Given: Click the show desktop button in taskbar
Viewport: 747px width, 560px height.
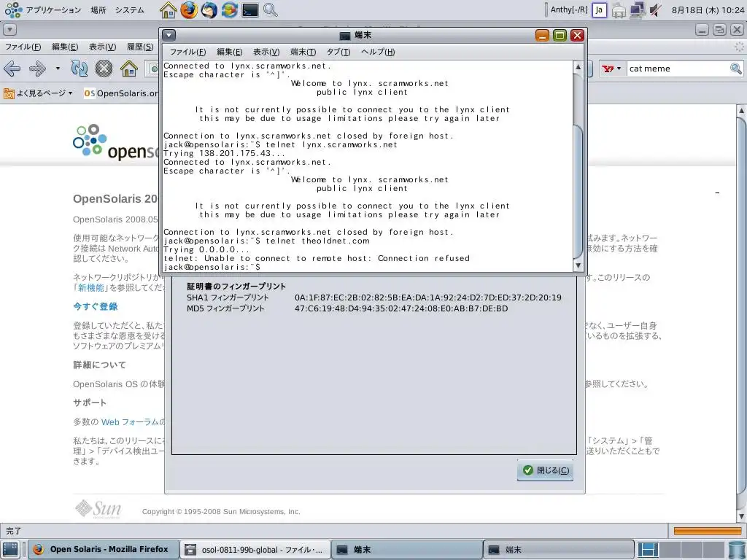Looking at the screenshot, I should pyautogui.click(x=10, y=550).
